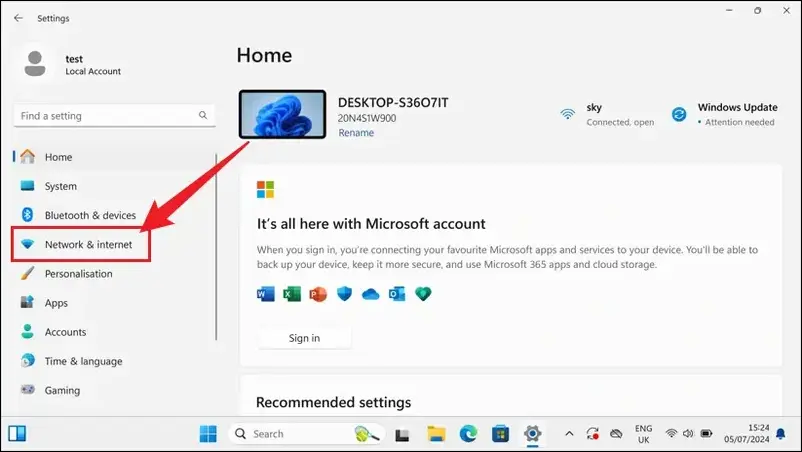Open Windows Update attention needed

(725, 115)
